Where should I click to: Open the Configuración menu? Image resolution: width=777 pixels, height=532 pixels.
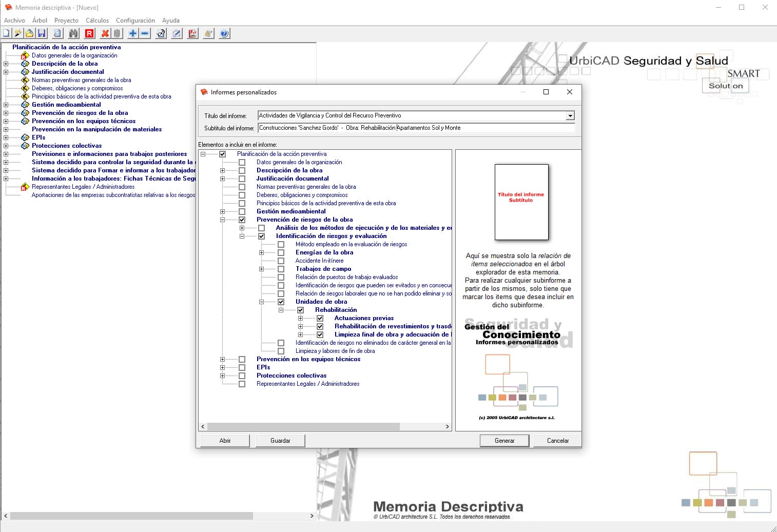135,21
